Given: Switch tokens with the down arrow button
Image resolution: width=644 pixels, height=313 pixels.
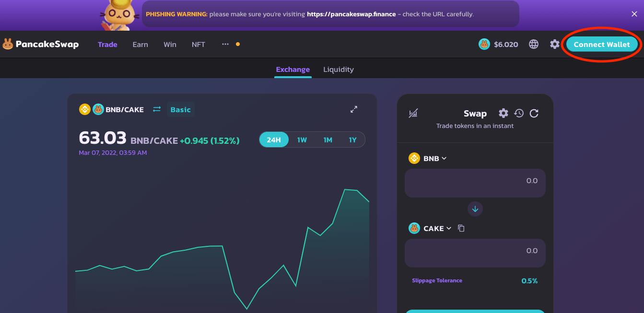Looking at the screenshot, I should pos(475,209).
